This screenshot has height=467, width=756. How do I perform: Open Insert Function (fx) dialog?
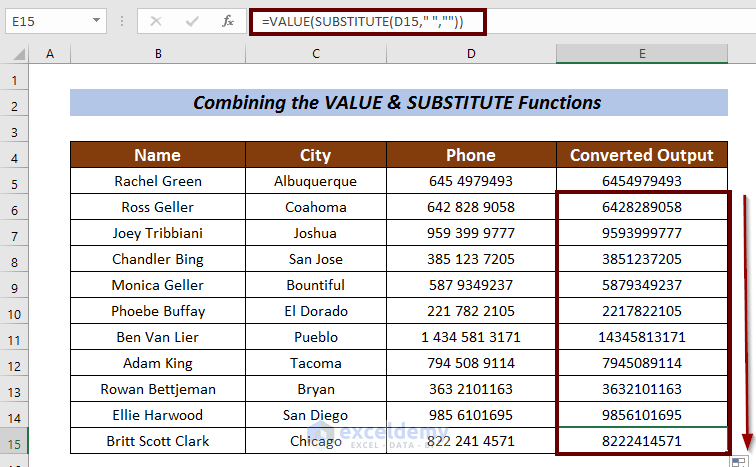228,20
